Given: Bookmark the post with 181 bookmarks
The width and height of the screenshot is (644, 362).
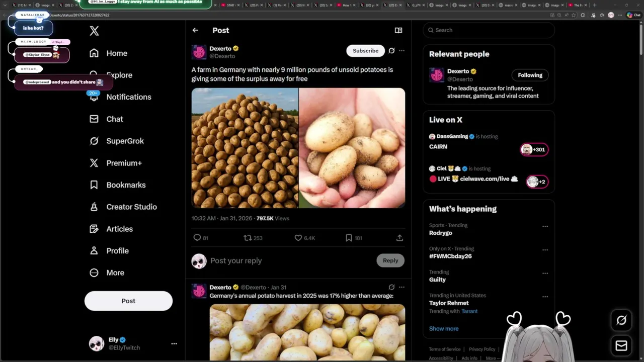Looking at the screenshot, I should 349,238.
